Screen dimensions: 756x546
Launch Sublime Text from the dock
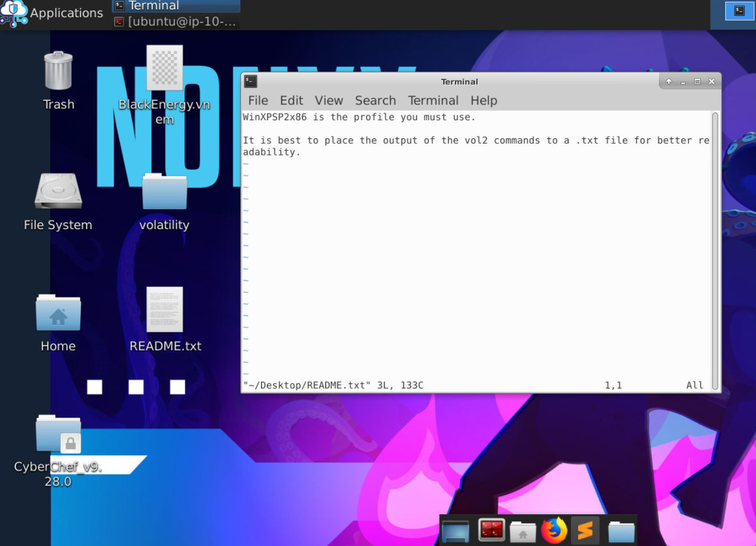[x=585, y=531]
